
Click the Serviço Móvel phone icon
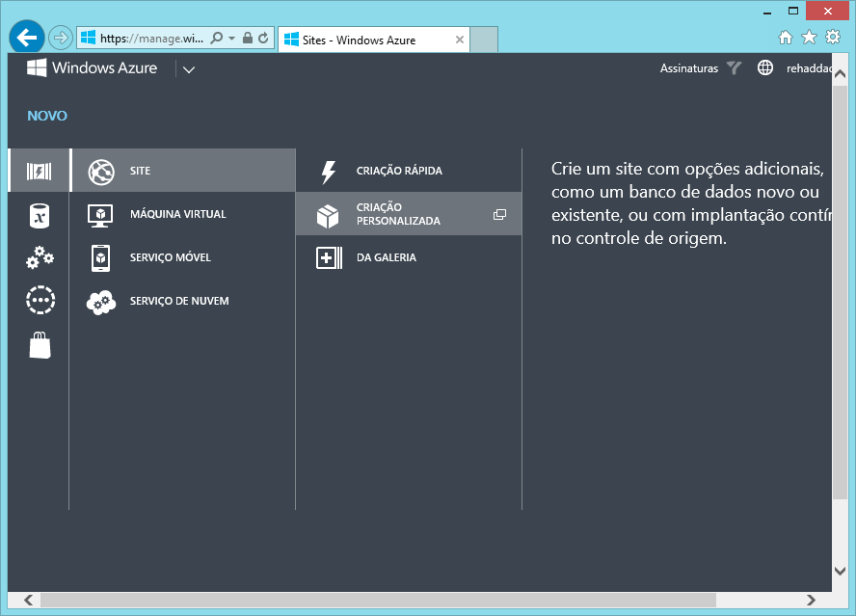100,257
